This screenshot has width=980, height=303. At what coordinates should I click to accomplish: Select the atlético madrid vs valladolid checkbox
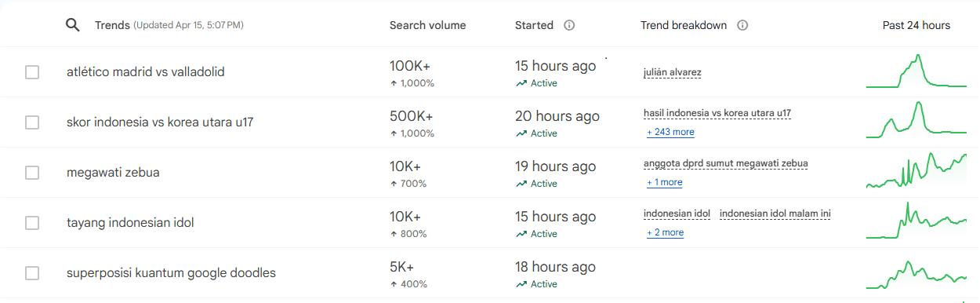coord(32,72)
